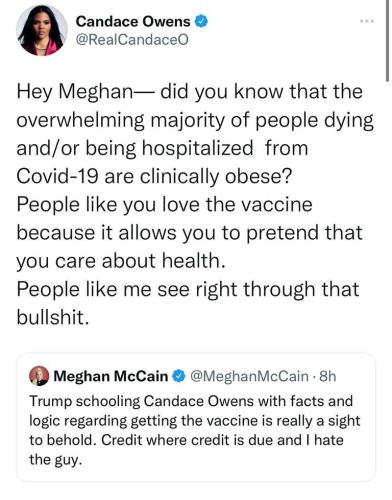Image resolution: width=392 pixels, height=500 pixels.
Task: Open the Candace Owens display name
Action: pyautogui.click(x=133, y=22)
